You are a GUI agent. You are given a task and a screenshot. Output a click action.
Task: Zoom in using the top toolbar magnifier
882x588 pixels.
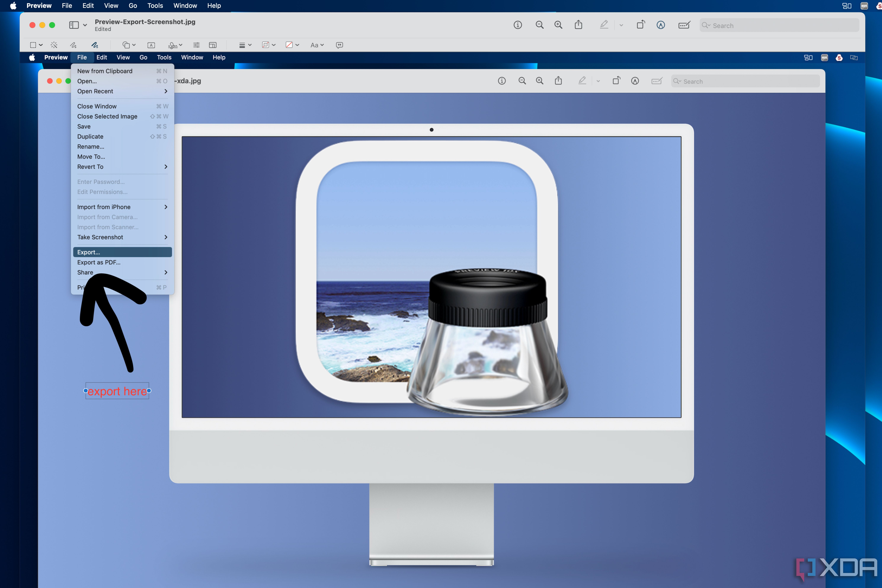pos(558,25)
